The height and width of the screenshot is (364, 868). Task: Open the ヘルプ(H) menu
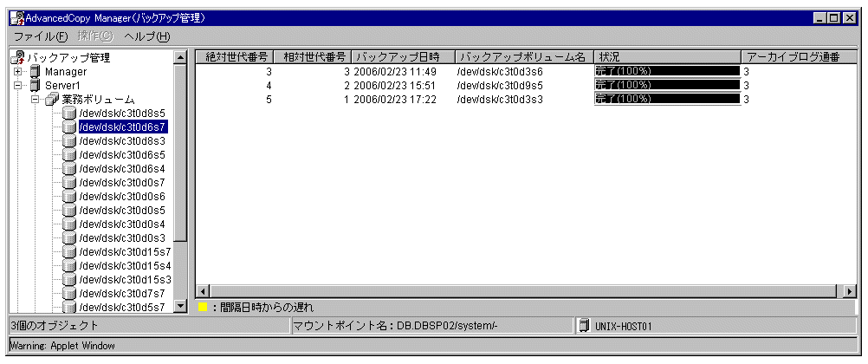146,36
